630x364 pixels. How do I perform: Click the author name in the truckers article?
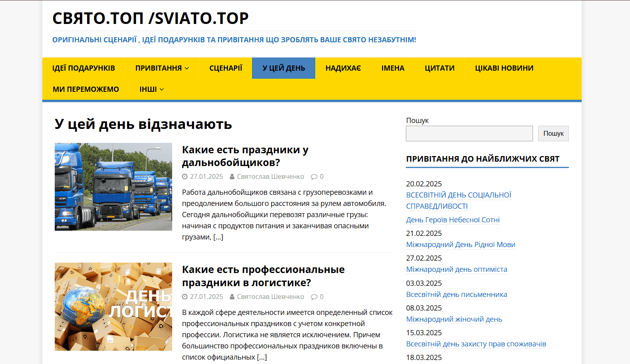point(270,176)
